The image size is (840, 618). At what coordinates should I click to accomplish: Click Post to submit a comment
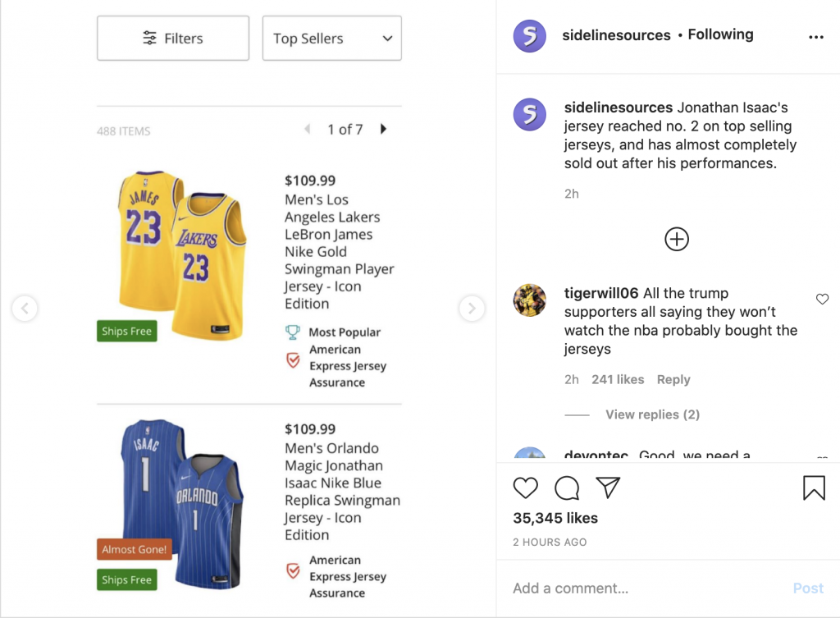(808, 588)
